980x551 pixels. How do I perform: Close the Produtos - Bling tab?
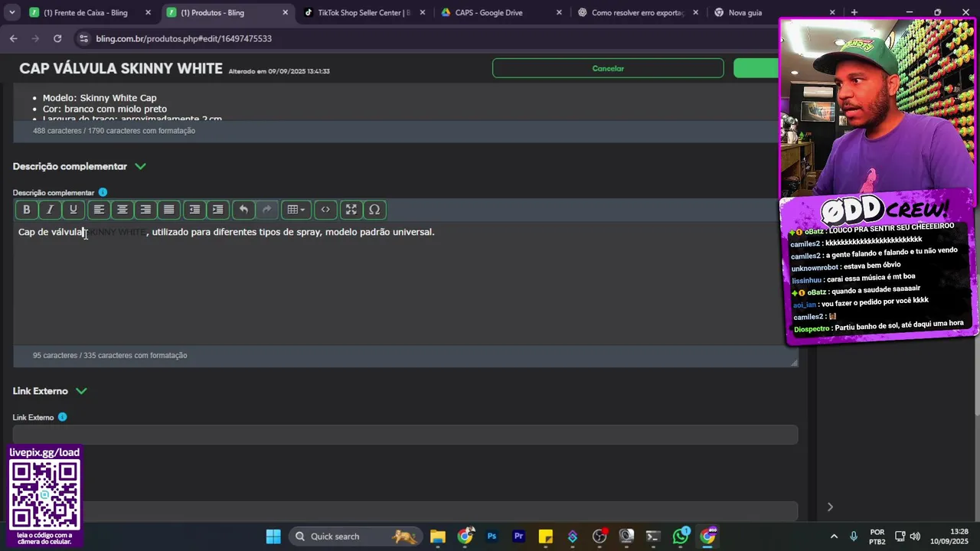pos(286,12)
